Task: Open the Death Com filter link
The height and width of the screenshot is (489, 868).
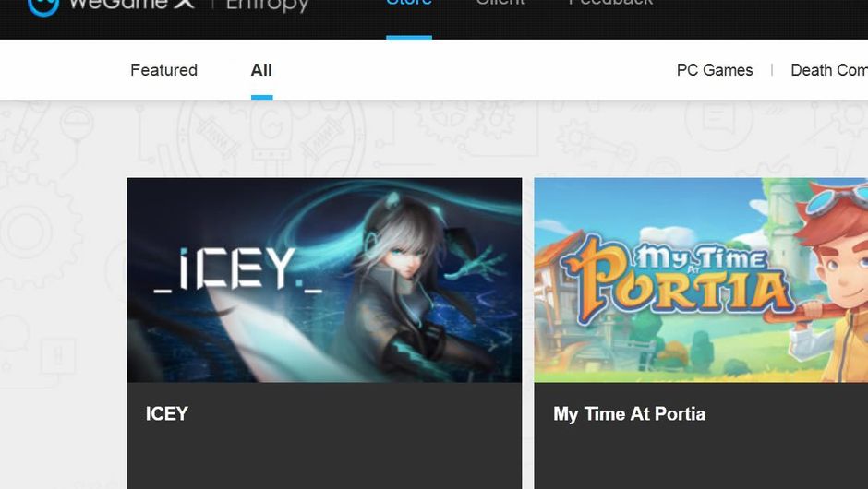Action: 828,70
